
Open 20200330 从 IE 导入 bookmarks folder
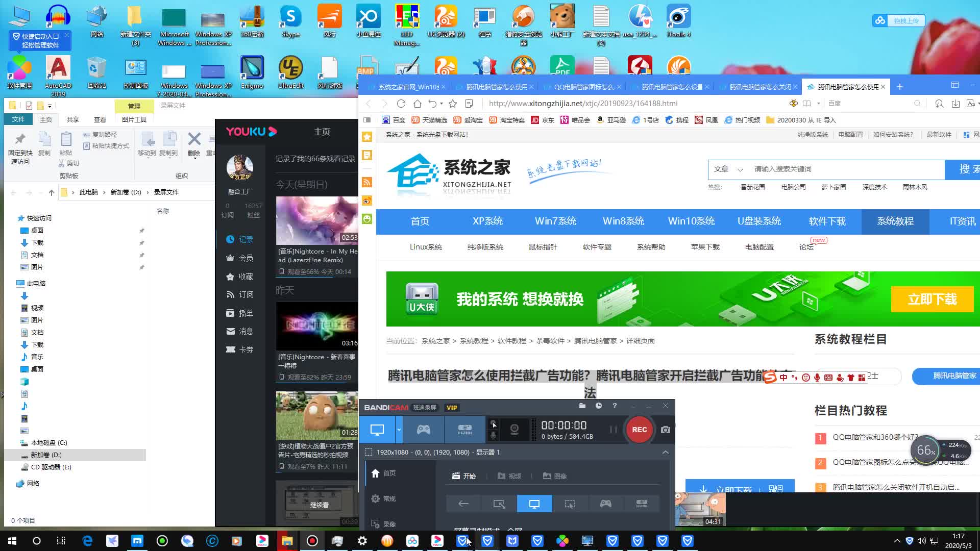(801, 120)
